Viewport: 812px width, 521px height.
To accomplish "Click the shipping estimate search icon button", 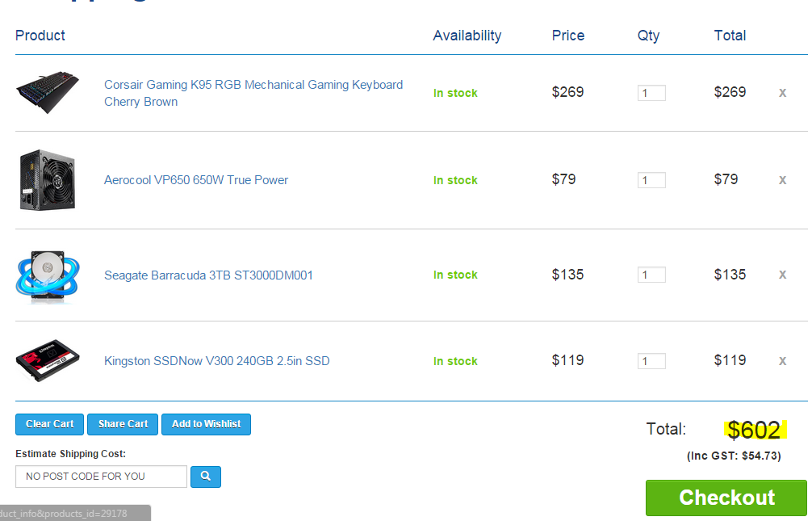I will click(206, 477).
